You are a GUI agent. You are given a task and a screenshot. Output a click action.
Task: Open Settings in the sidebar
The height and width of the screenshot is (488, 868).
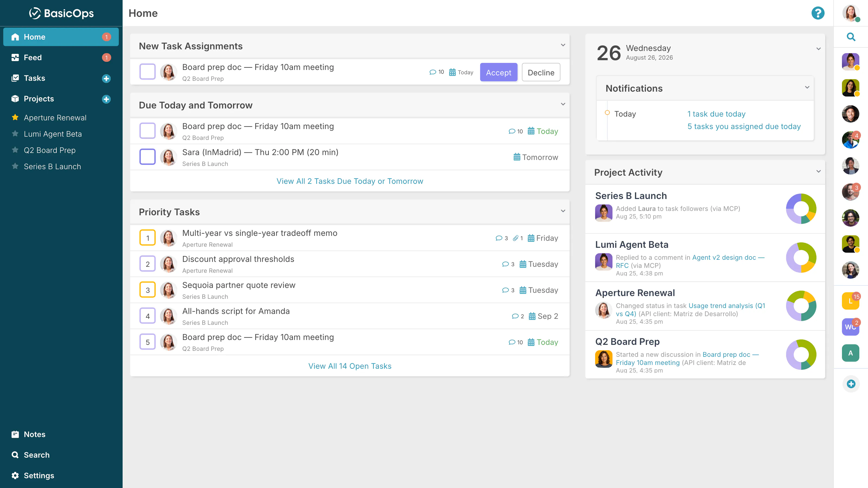coord(61,475)
